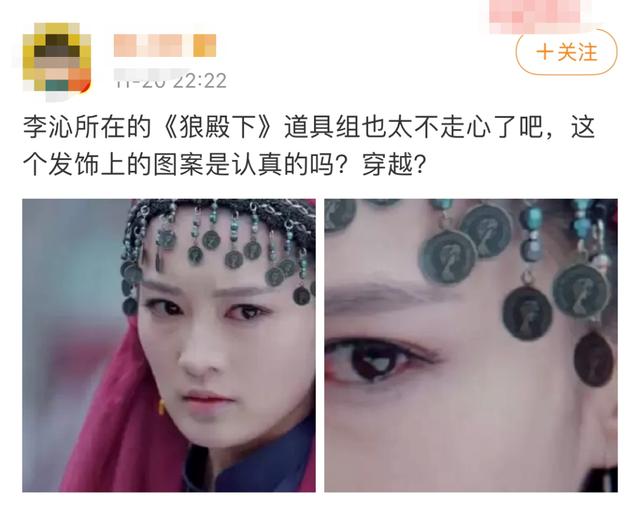The height and width of the screenshot is (530, 640).
Task: Open the right close-up photo of coin pendants
Action: click(x=471, y=345)
